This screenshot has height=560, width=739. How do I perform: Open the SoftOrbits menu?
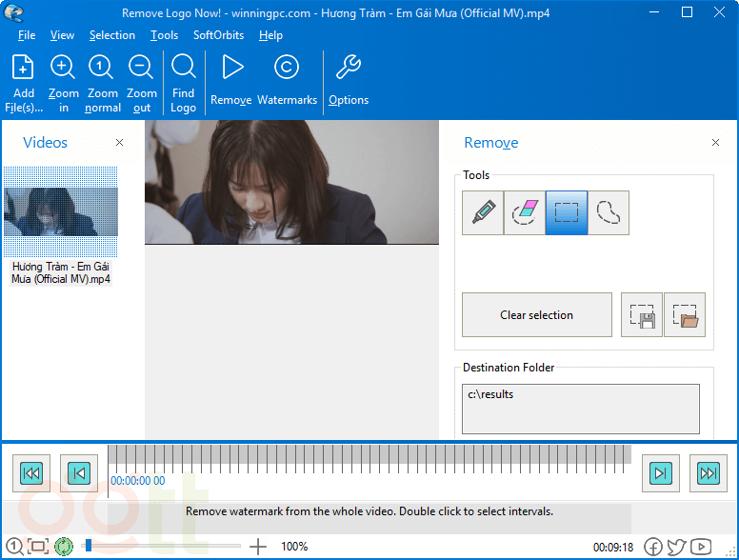(x=218, y=35)
